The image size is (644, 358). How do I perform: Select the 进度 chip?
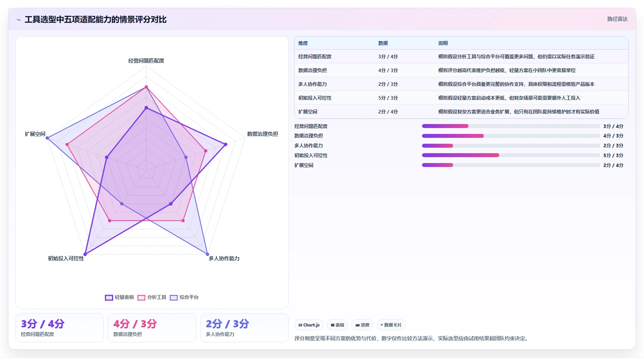362,325
